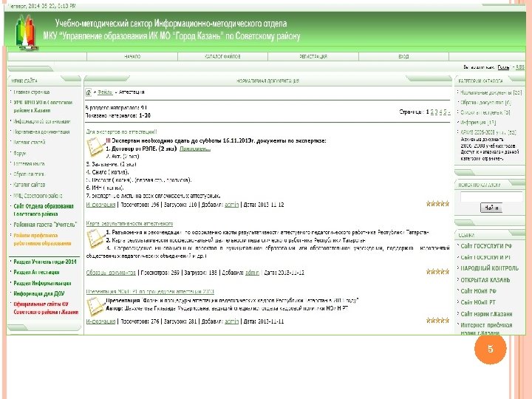Open the НАЧАЛО menu item
This screenshot has height=399, width=532.
(x=132, y=57)
